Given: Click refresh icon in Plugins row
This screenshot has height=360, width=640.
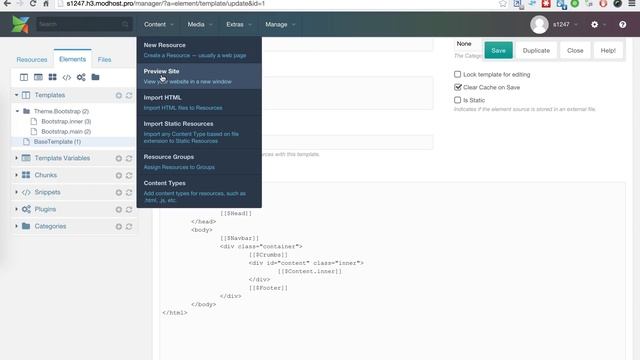Looking at the screenshot, I should point(129,209).
